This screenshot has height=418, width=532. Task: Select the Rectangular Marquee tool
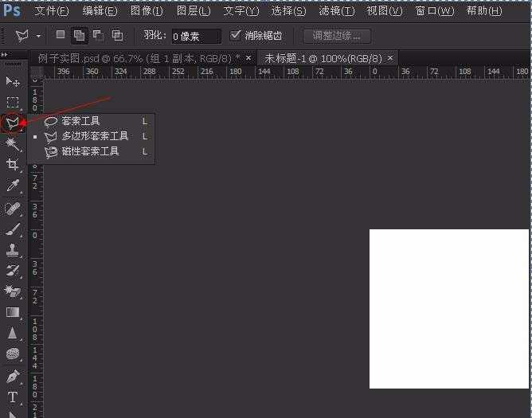pyautogui.click(x=13, y=102)
